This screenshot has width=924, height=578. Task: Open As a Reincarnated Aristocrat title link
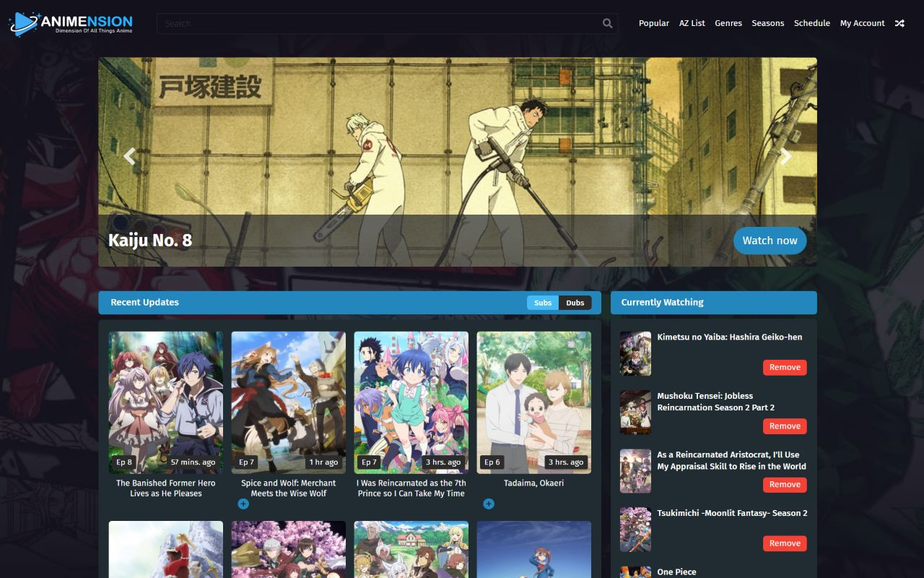[x=731, y=460]
